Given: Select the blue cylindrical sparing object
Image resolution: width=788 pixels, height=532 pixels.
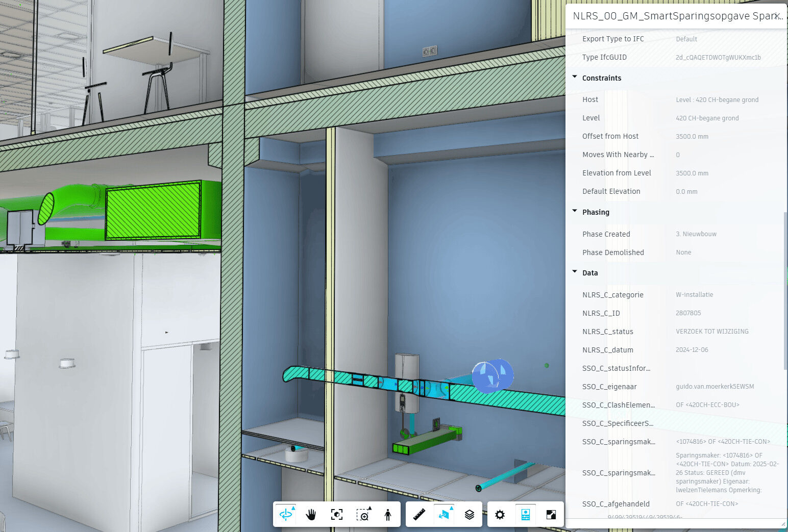Looking at the screenshot, I should [492, 376].
